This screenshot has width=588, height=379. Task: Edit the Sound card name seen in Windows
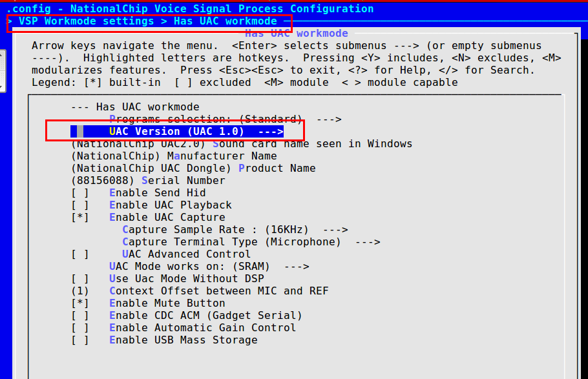point(242,143)
